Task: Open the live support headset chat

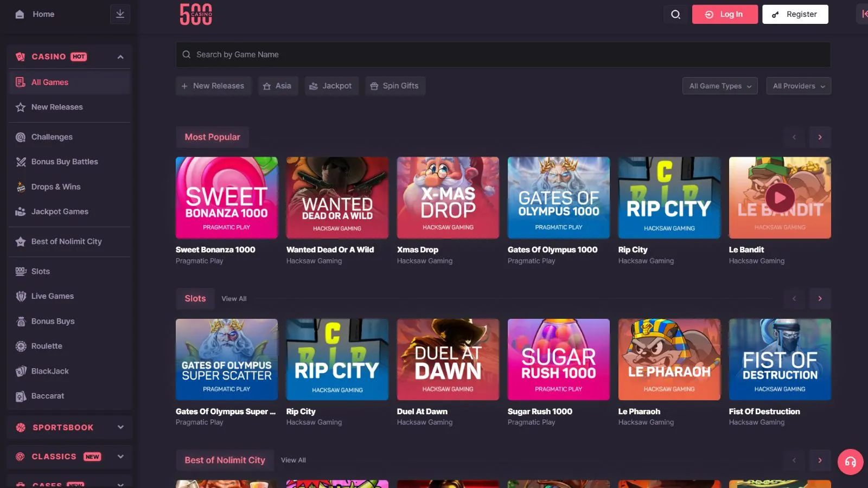Action: 850,462
